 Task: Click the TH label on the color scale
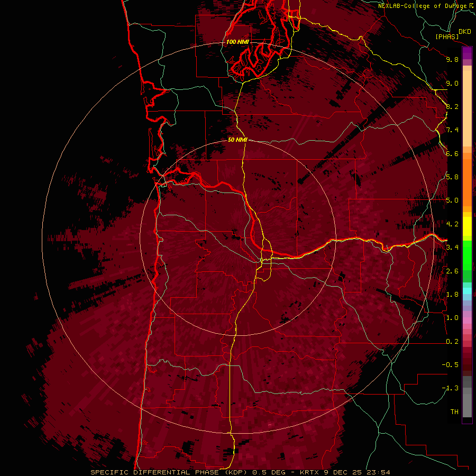click(454, 412)
